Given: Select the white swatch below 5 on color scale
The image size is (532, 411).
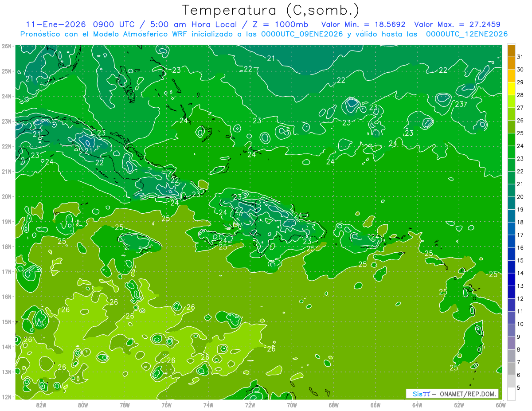Looking at the screenshot, I should [x=511, y=394].
